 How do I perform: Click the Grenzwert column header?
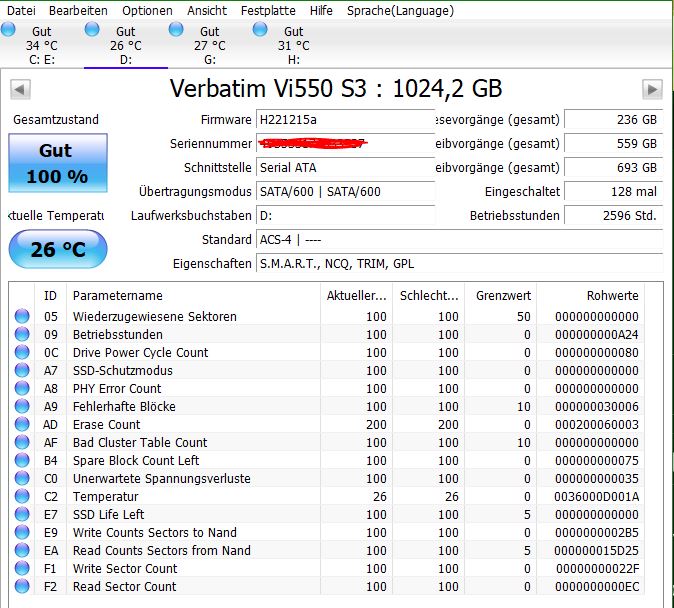point(501,295)
